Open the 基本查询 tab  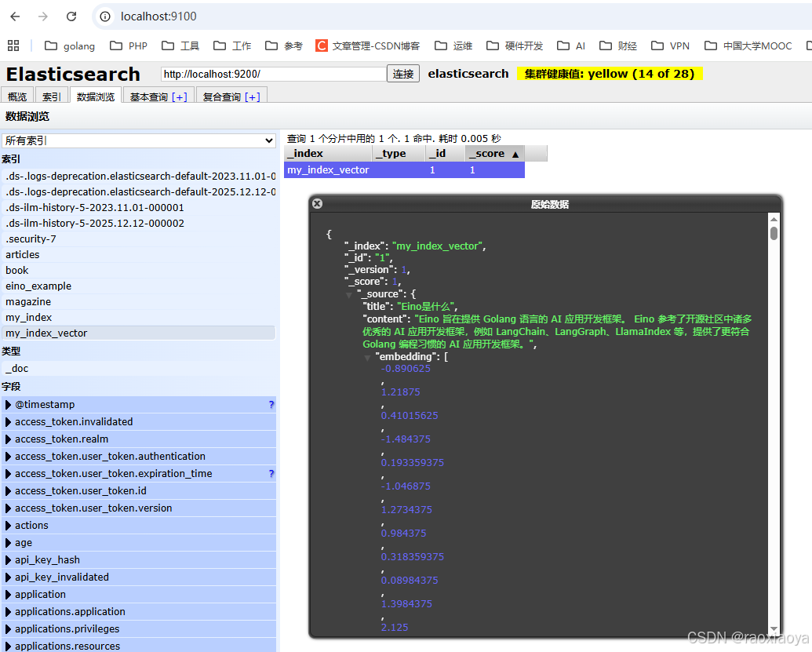coord(158,97)
